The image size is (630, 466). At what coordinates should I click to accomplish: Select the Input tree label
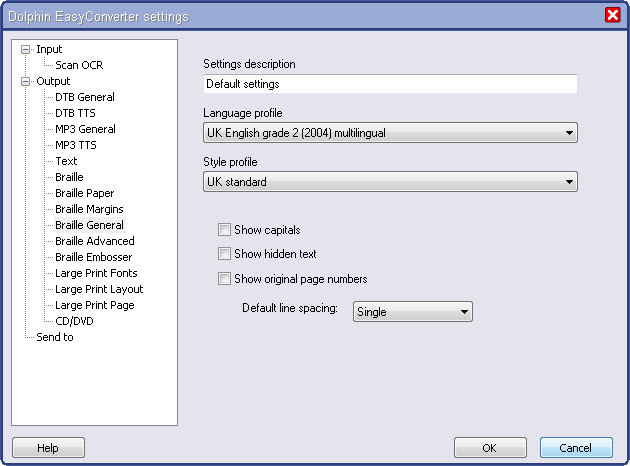49,49
